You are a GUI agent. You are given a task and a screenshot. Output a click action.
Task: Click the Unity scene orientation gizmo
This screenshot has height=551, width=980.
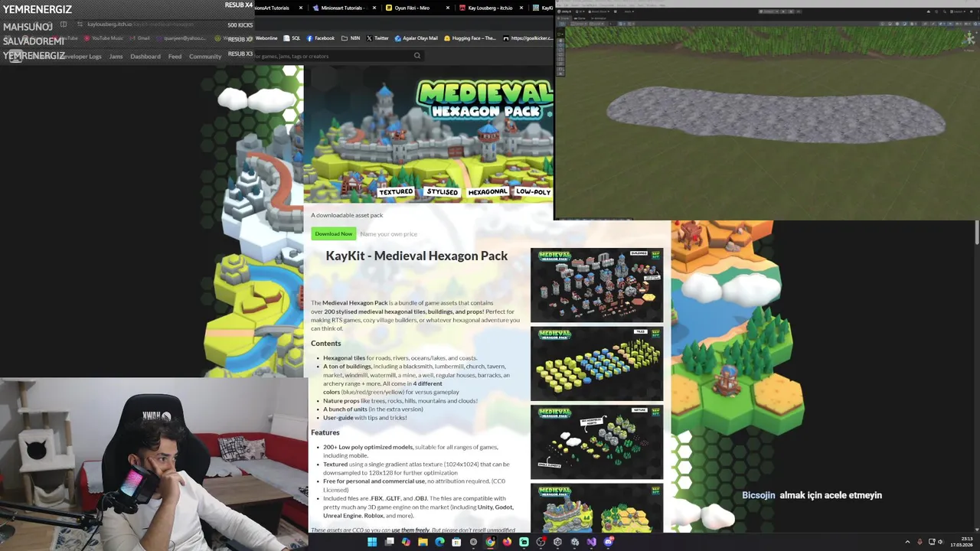click(x=969, y=38)
